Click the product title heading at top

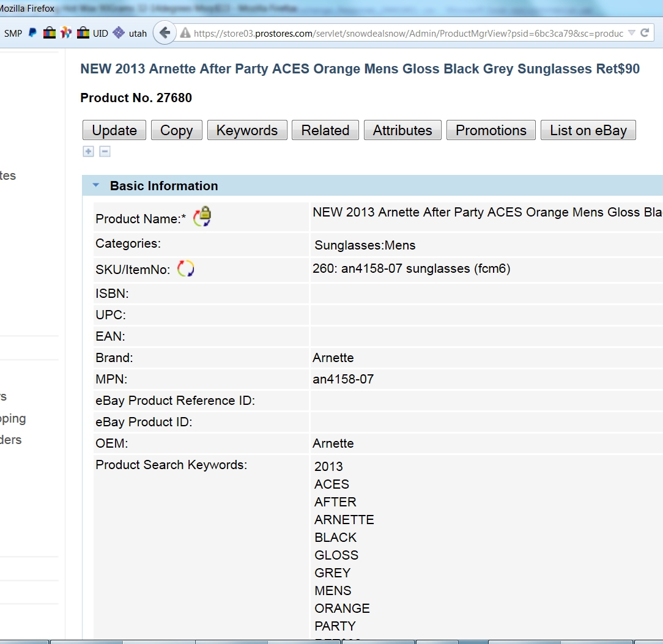click(x=360, y=68)
